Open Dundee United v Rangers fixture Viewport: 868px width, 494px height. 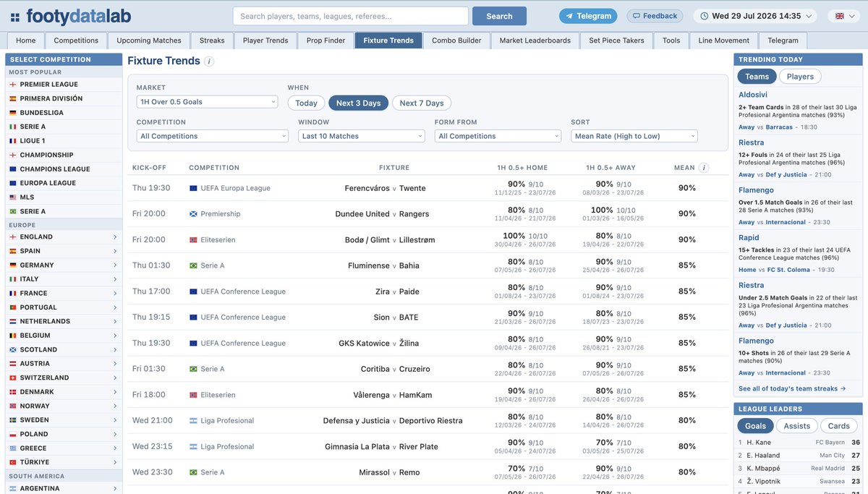(x=382, y=214)
